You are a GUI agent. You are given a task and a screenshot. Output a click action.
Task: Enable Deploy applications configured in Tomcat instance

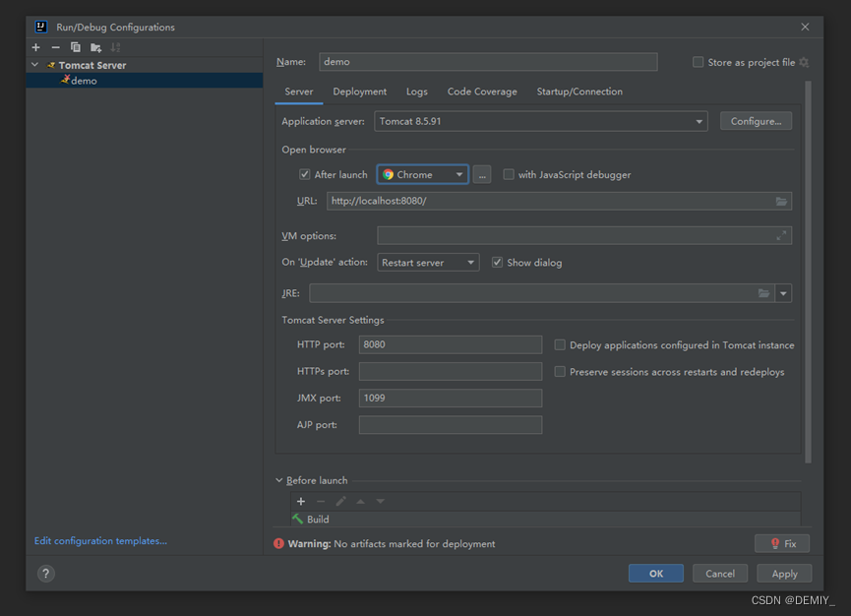click(560, 345)
